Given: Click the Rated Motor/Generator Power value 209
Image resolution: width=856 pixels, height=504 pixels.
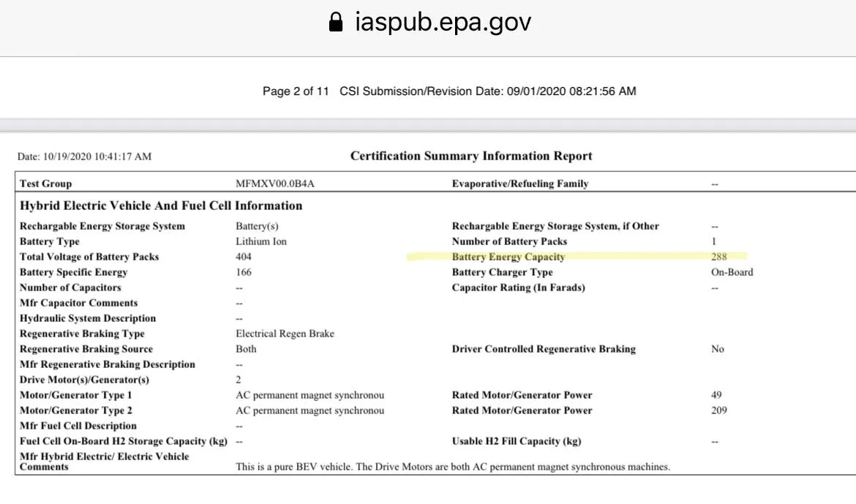Looking at the screenshot, I should click(718, 410).
